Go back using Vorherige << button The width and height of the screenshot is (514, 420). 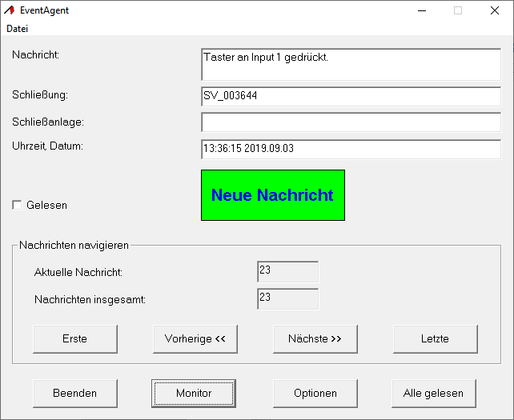click(195, 338)
